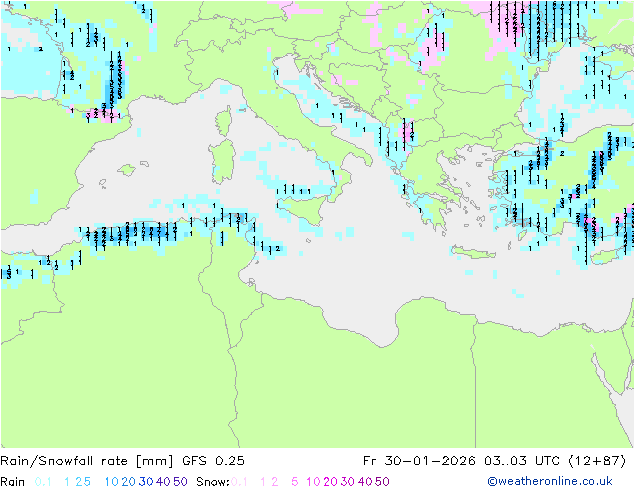Select the rain 10 legend value
Screen dimensions: 634x490
coord(111,482)
